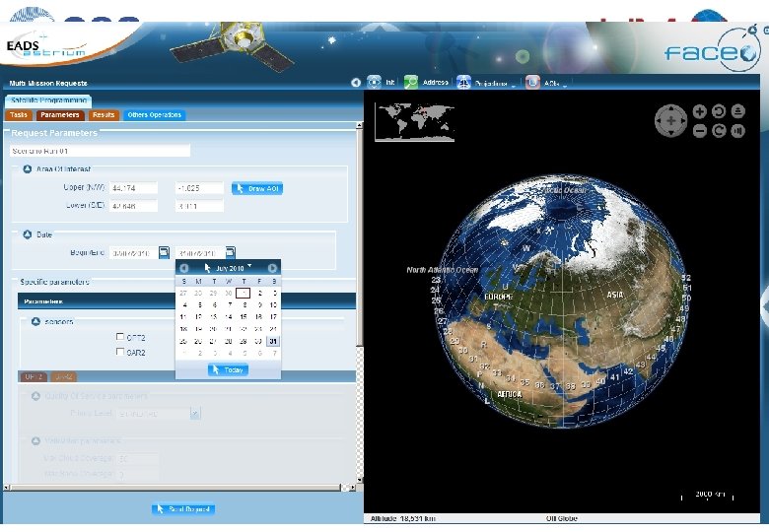
Task: Click the Max Cloud Coverage field
Action: pos(138,459)
